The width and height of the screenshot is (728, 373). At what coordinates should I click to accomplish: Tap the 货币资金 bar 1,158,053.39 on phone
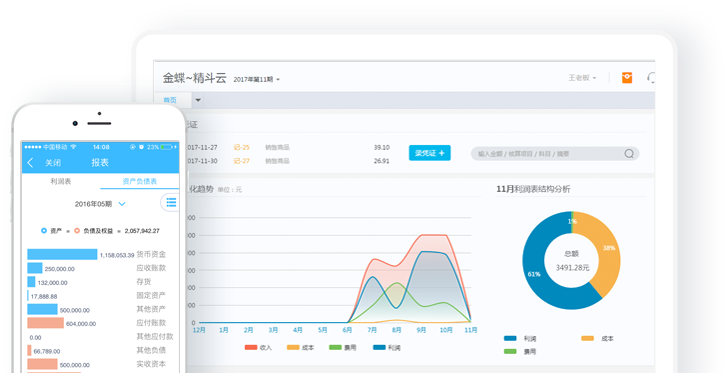click(62, 255)
